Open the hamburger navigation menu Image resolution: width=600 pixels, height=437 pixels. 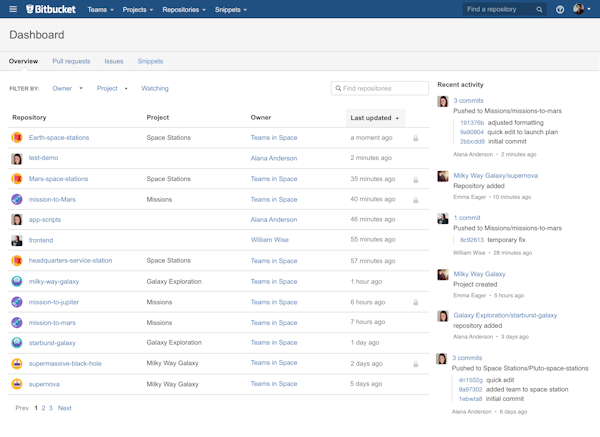[x=13, y=9]
